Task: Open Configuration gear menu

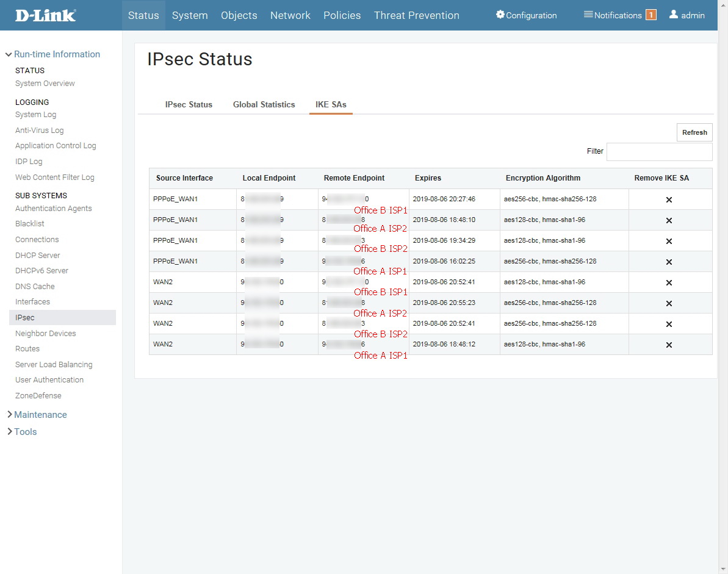Action: 526,15
